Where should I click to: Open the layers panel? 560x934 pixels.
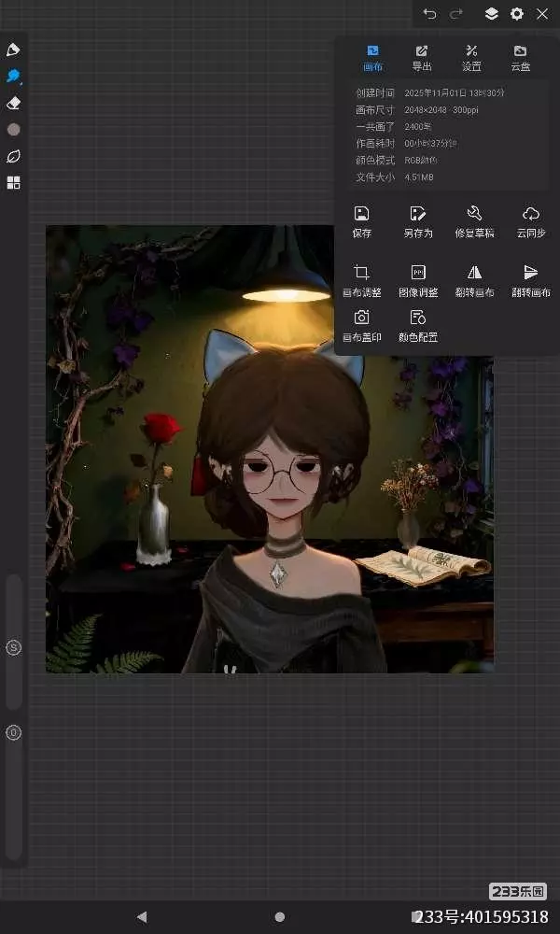(x=491, y=14)
